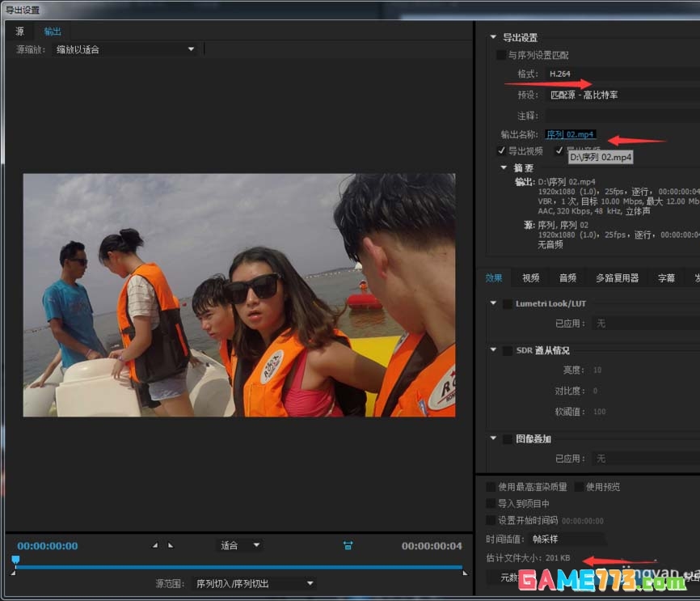The image size is (700, 601).
Task: Click the 注释 comment input field
Action: point(622,116)
